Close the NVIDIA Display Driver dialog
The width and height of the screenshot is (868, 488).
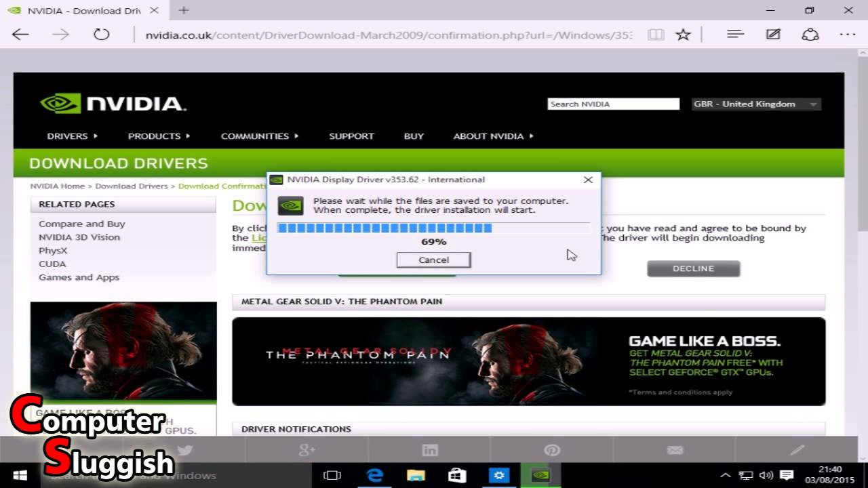click(588, 180)
